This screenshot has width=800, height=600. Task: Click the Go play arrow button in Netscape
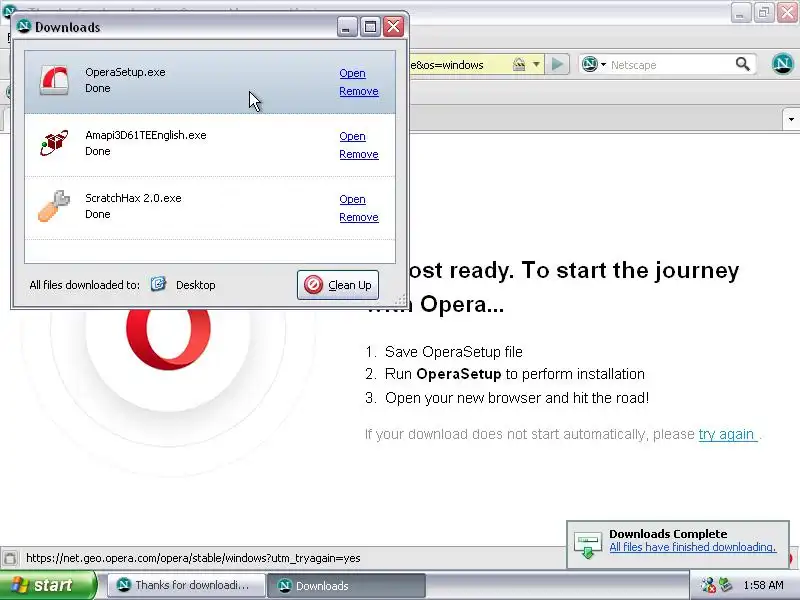(x=557, y=64)
